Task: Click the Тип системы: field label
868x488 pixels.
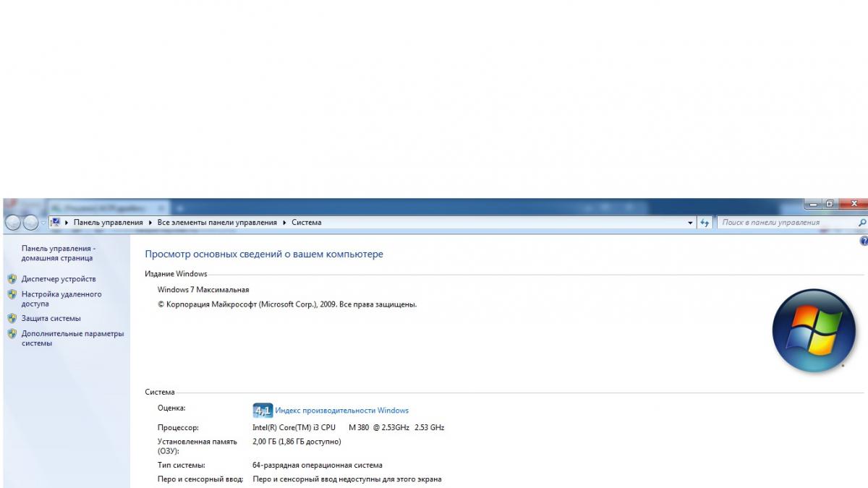Action: (182, 465)
